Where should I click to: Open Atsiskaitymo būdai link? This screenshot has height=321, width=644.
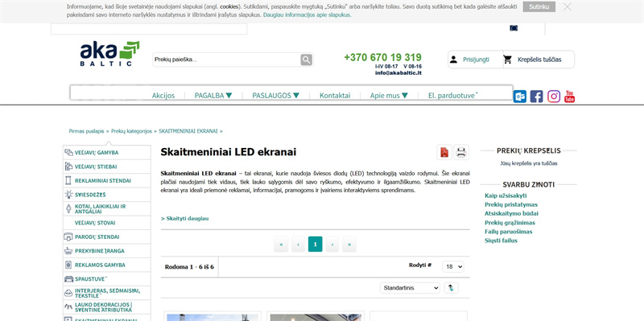511,214
